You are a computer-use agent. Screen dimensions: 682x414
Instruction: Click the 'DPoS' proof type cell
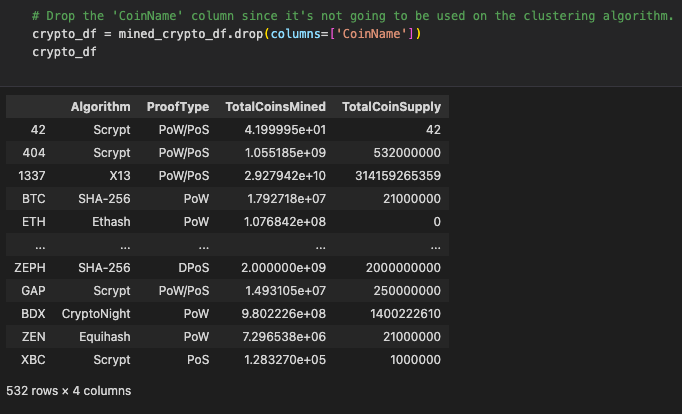tap(194, 267)
